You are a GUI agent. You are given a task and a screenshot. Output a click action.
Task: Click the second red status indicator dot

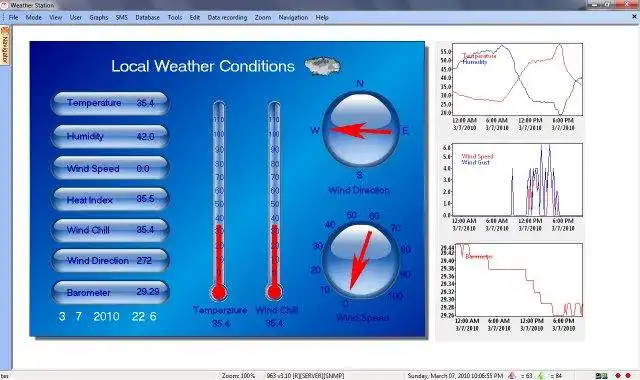point(628,376)
